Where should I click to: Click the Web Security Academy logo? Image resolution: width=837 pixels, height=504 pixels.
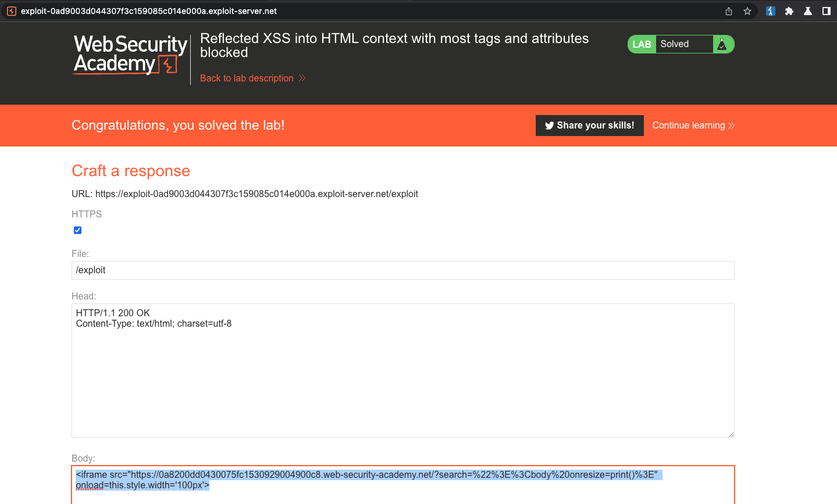coord(130,54)
